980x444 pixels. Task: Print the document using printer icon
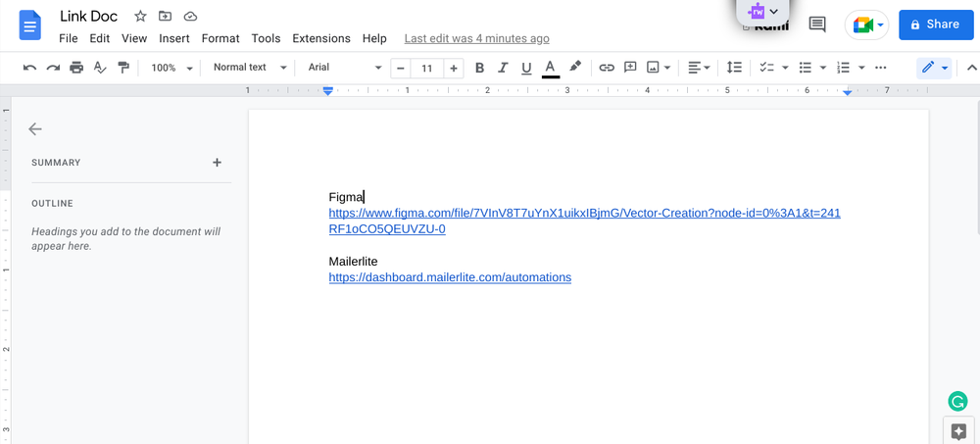click(76, 68)
